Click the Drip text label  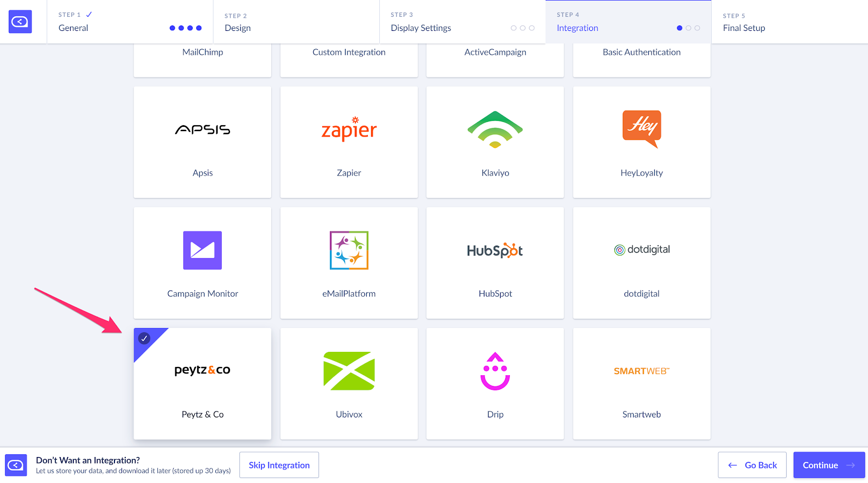pyautogui.click(x=495, y=414)
